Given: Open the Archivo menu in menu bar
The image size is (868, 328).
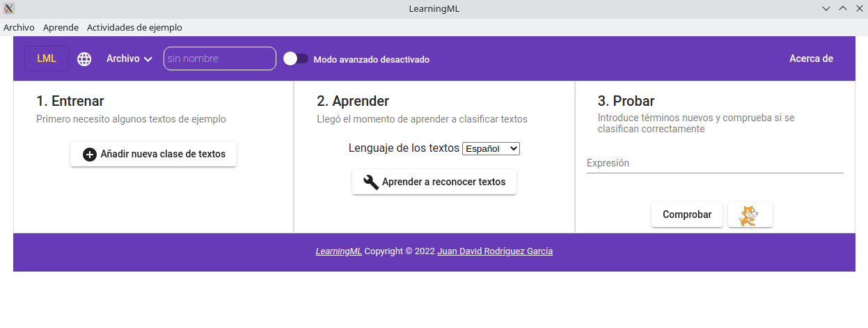Looking at the screenshot, I should pyautogui.click(x=19, y=28).
